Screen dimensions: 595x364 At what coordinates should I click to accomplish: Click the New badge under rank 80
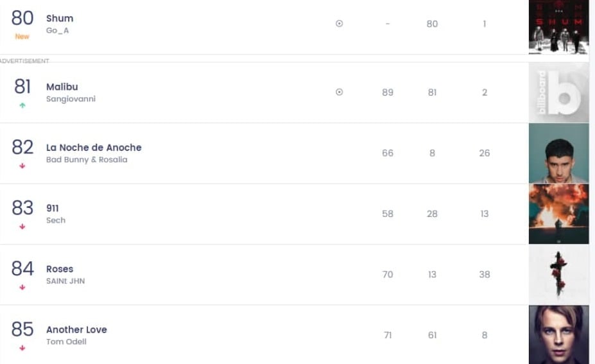22,37
